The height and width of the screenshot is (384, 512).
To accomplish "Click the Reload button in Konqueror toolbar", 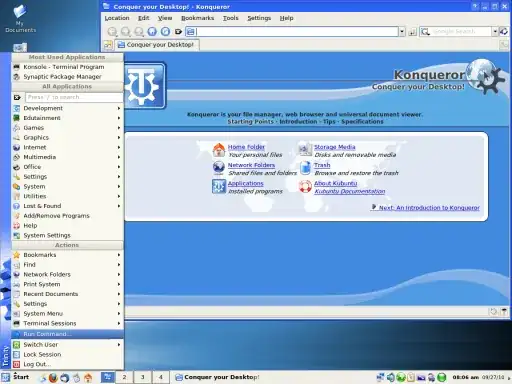I will tap(165, 32).
